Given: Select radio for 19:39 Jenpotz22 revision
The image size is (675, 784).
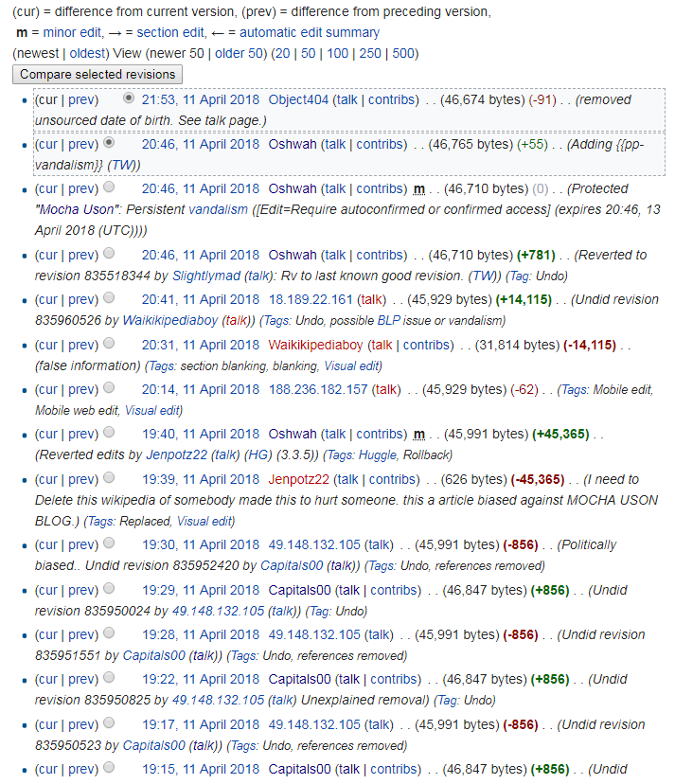Looking at the screenshot, I should (x=109, y=477).
